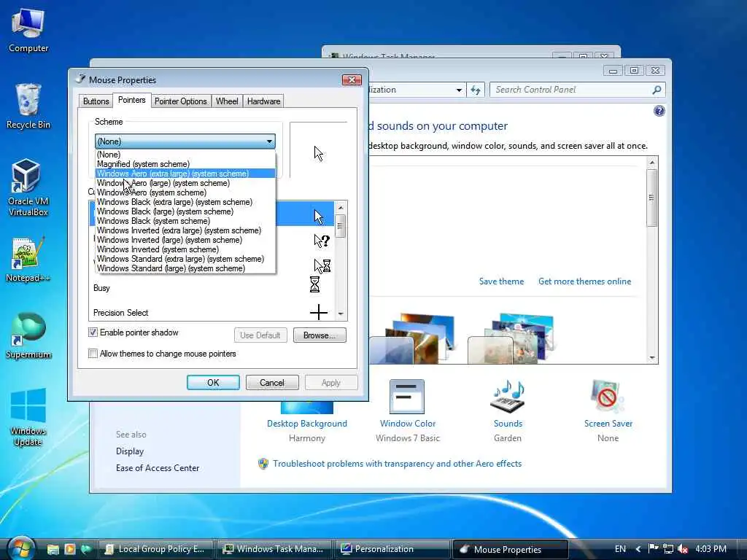Launch Notepad++ desktop shortcut

tap(28, 259)
